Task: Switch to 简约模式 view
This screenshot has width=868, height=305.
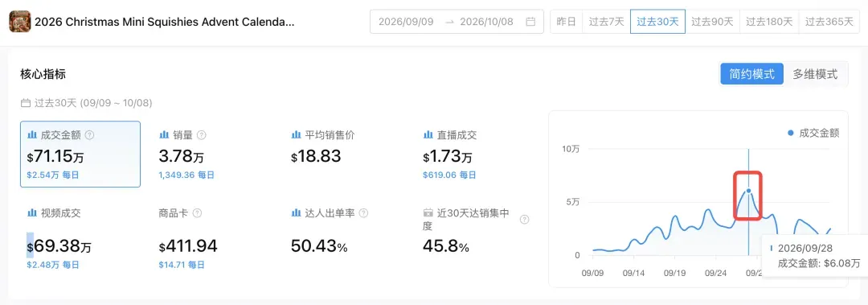Action: tap(751, 74)
